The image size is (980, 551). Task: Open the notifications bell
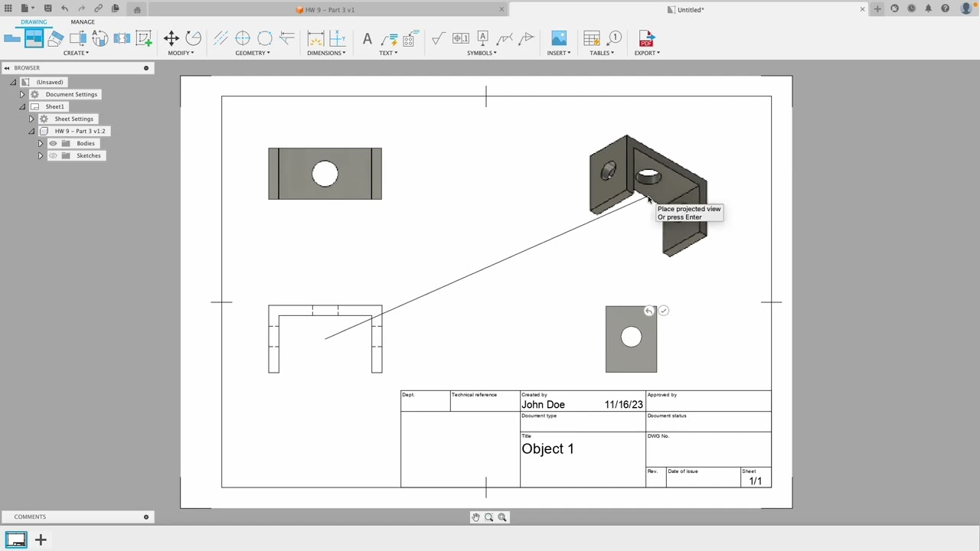[928, 8]
